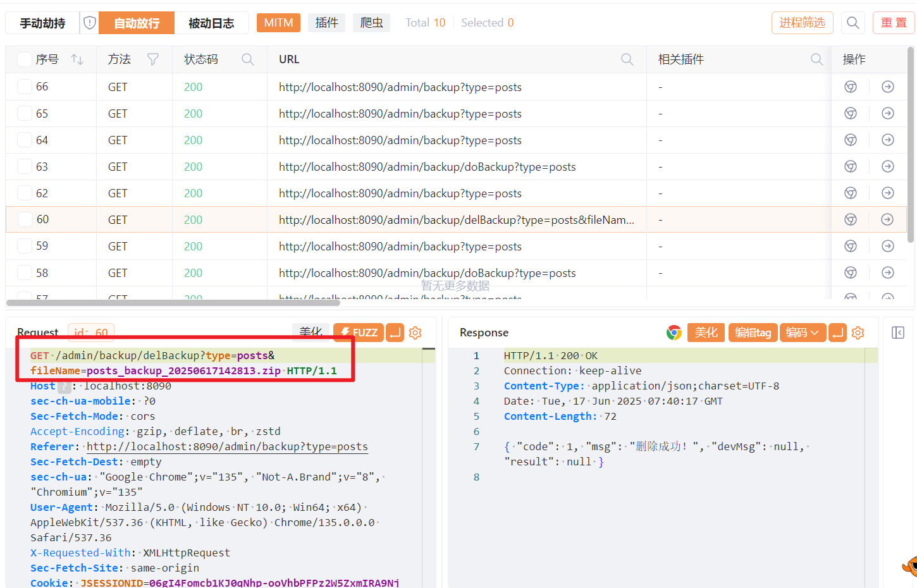This screenshot has height=588, width=917.
Task: Check the checkbox for row 64
Action: pyautogui.click(x=25, y=140)
